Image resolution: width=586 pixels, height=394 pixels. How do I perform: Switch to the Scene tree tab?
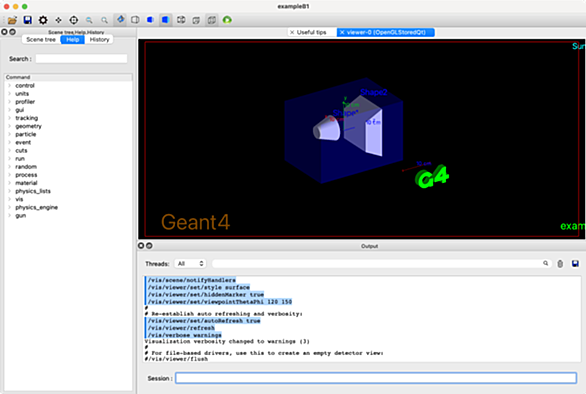pos(41,40)
